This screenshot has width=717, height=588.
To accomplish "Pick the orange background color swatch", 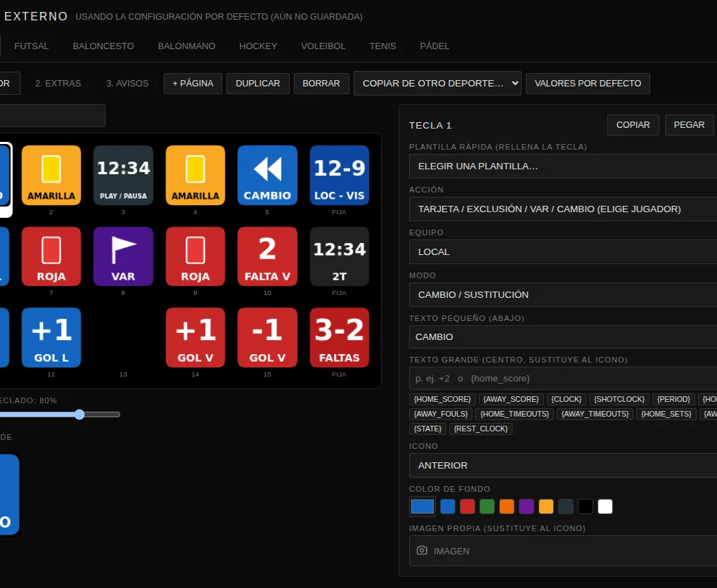I will tap(507, 507).
